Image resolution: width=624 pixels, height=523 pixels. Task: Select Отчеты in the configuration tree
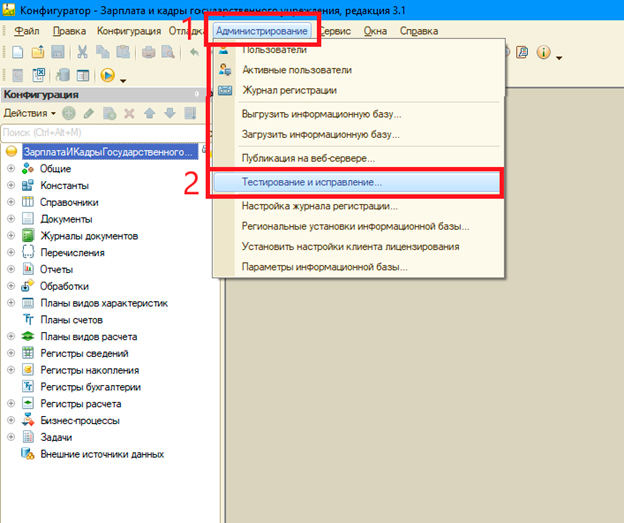57,269
